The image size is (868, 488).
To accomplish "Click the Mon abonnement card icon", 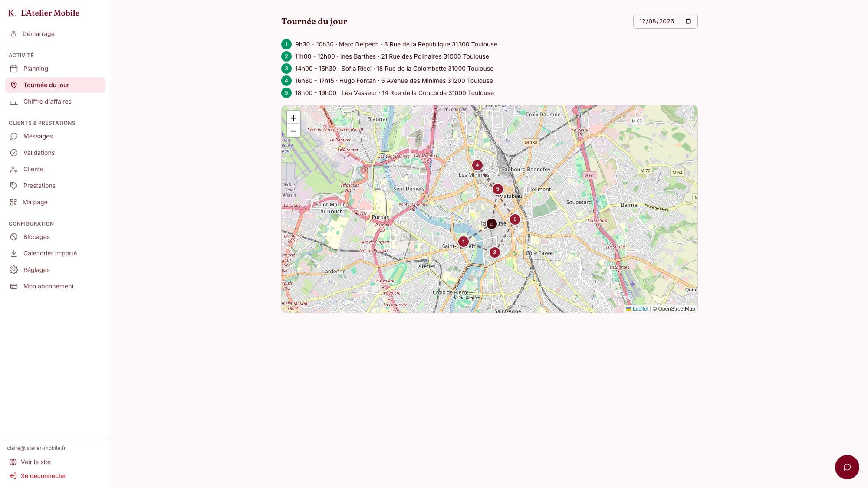I will (x=14, y=286).
